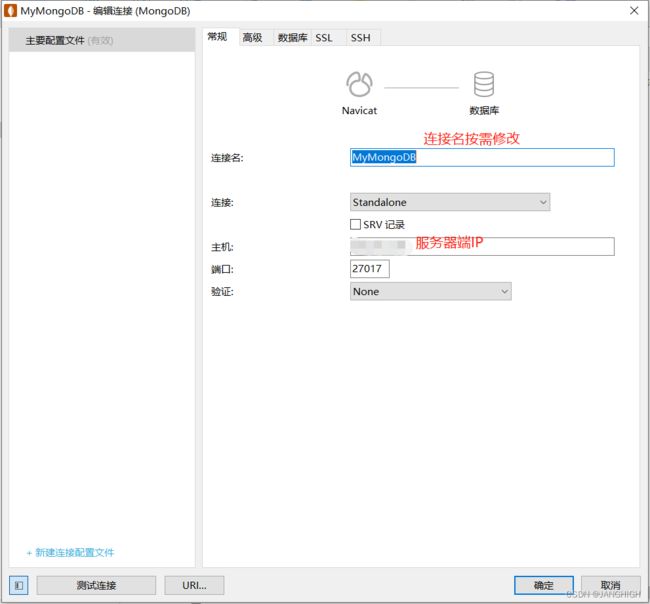Screen dimensions: 650x604
Task: Open the 连接 Standalone dropdown
Action: (x=450, y=202)
